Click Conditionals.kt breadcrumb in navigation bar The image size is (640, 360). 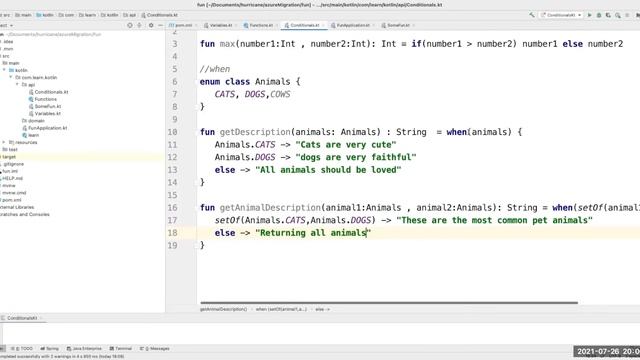(x=159, y=15)
